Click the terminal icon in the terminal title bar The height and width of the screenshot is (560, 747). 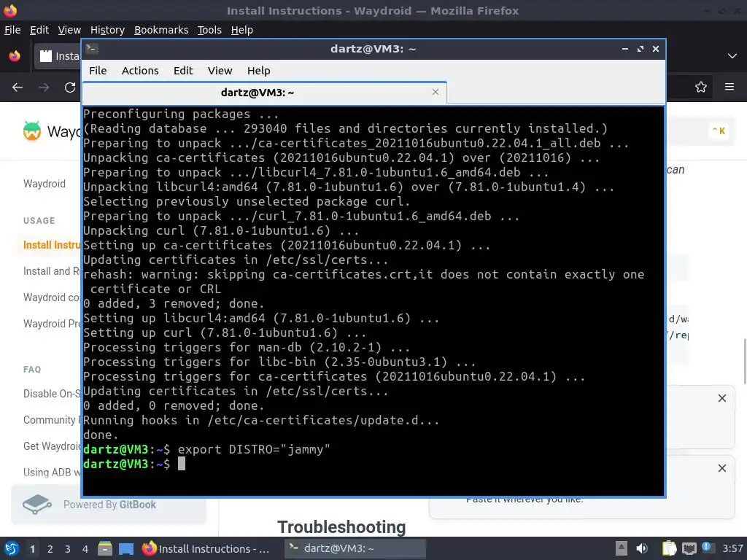[x=92, y=49]
